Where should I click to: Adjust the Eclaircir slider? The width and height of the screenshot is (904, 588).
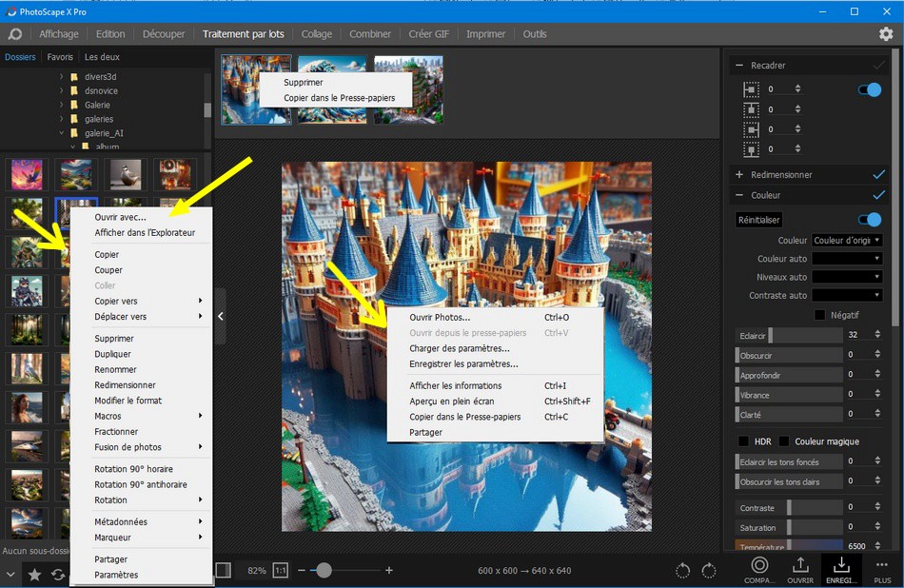[789, 336]
